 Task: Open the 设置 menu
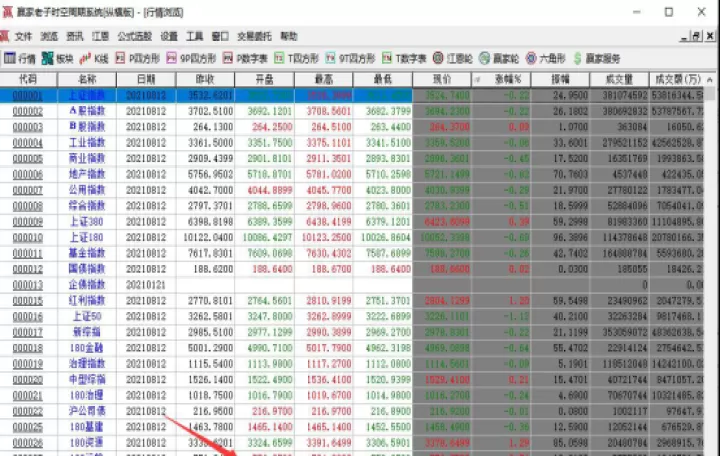click(x=169, y=36)
